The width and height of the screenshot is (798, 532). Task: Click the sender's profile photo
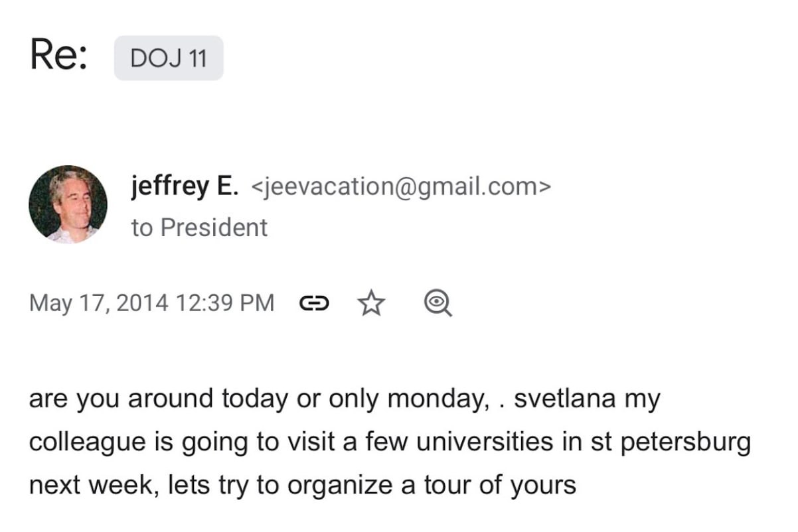coord(68,204)
